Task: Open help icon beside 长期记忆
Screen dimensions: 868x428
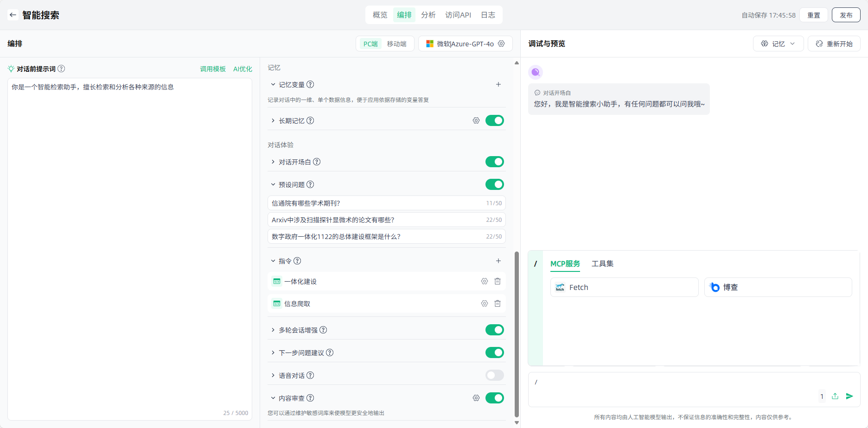Action: point(310,120)
